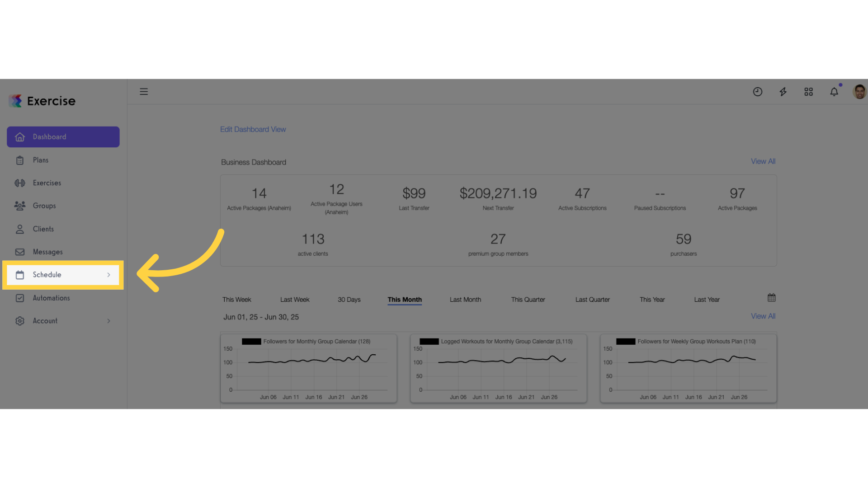This screenshot has height=488, width=868.
Task: Click the 14 Active Packages (Anaheim) stat
Action: click(259, 199)
